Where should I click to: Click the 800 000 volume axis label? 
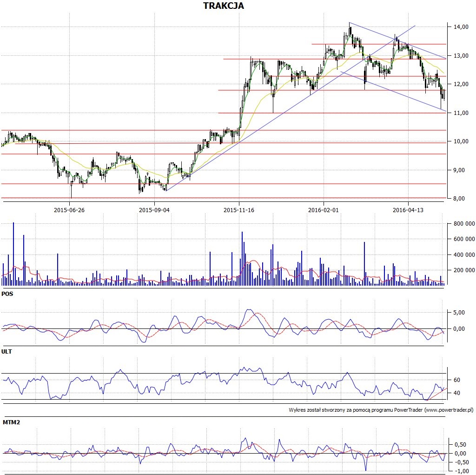[x=464, y=224]
